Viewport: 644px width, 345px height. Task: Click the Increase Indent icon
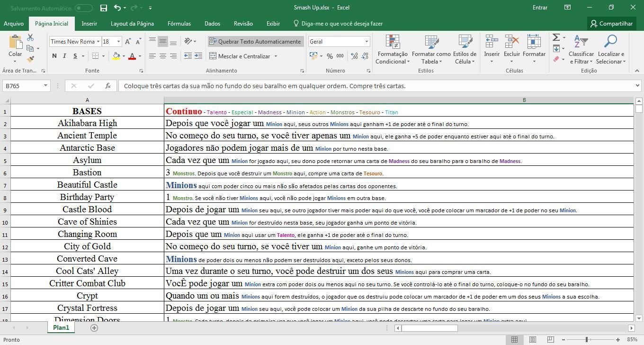[x=198, y=56]
